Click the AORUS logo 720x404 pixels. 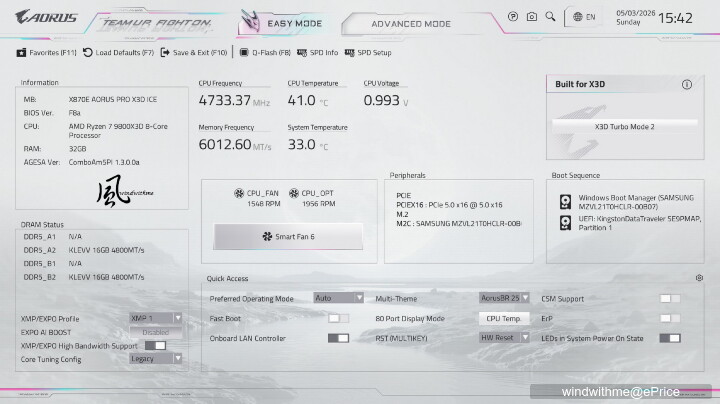pyautogui.click(x=46, y=17)
